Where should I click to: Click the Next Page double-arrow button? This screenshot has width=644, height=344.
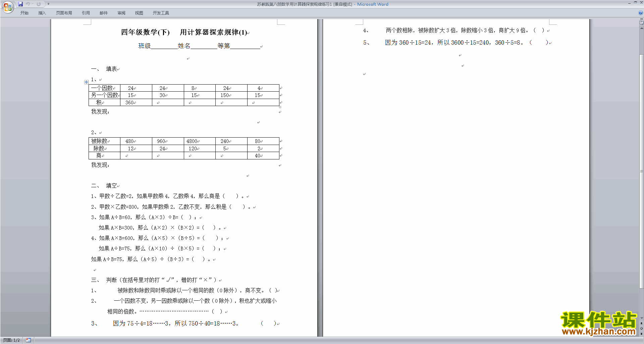click(x=641, y=334)
